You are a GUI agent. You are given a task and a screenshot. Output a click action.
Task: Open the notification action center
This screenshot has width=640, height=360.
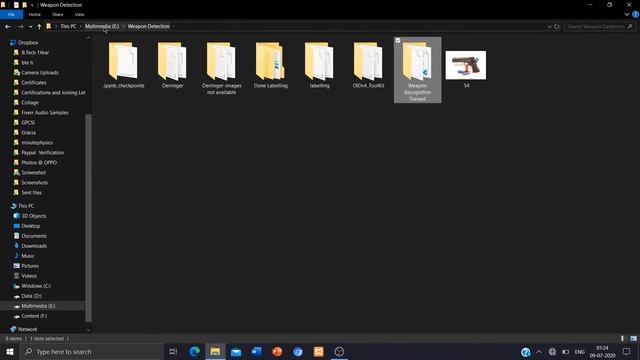tap(627, 351)
